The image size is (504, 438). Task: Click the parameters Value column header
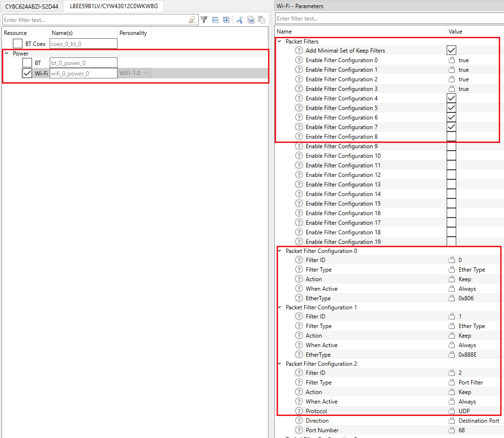pyautogui.click(x=475, y=32)
